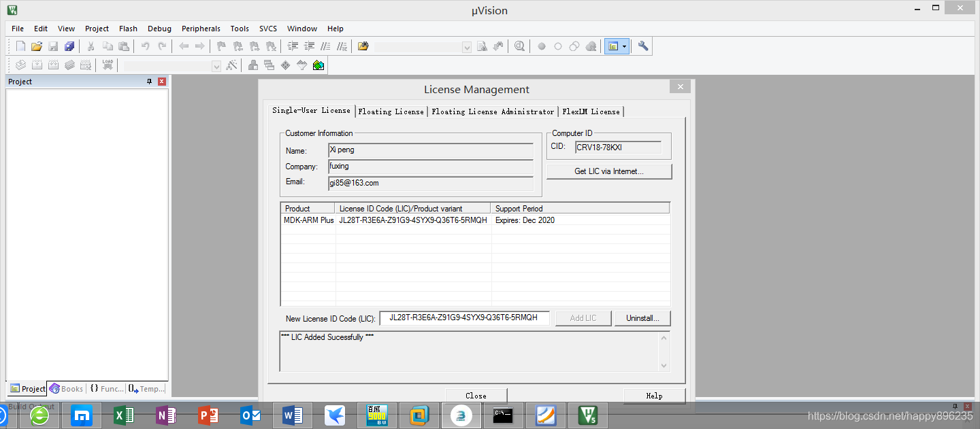Click the Close button in License dialog

click(x=476, y=396)
